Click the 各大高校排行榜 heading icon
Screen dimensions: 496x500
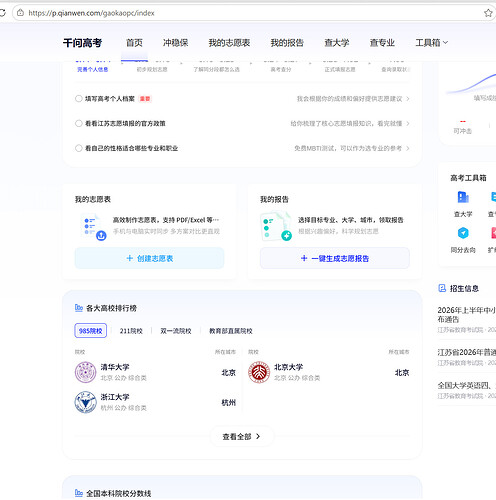(79, 308)
